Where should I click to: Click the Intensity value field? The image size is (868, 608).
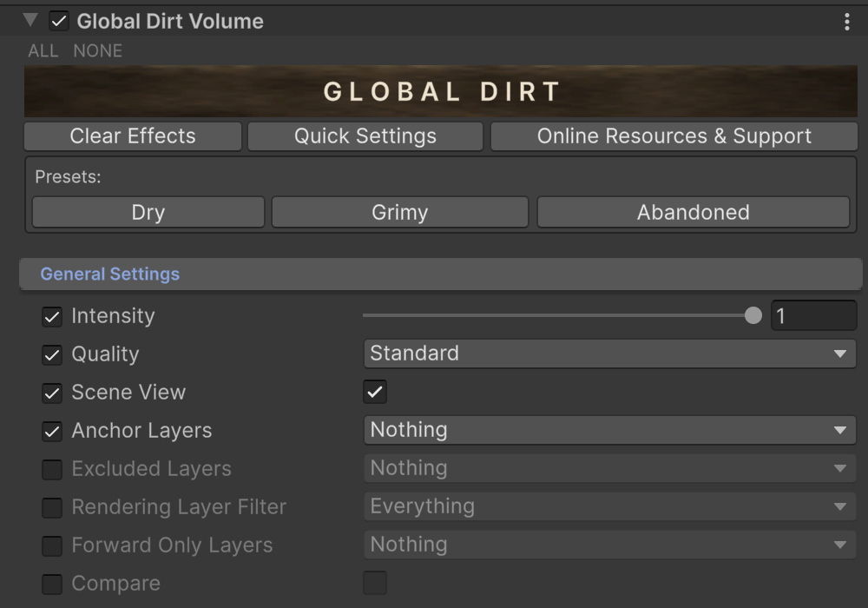click(x=814, y=315)
